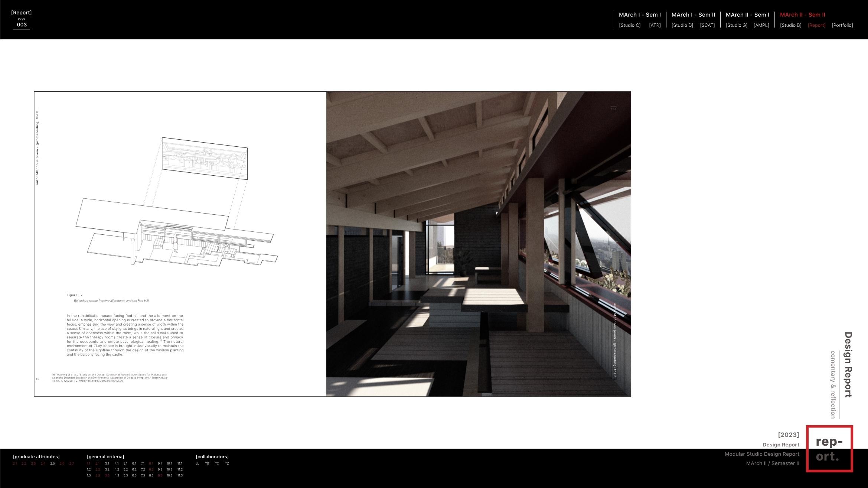Select the [AMPL] navigation link

[x=761, y=25]
